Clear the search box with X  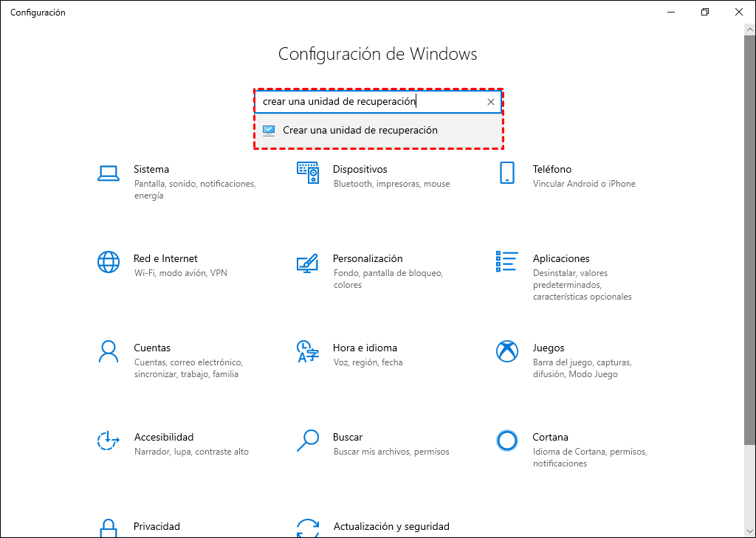(x=491, y=102)
